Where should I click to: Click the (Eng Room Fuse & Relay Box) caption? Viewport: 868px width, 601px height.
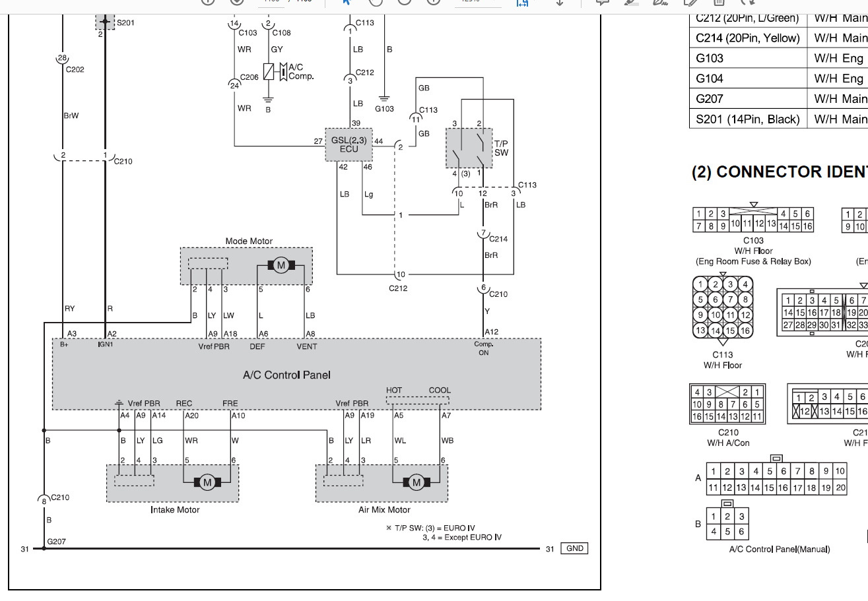[x=753, y=261]
